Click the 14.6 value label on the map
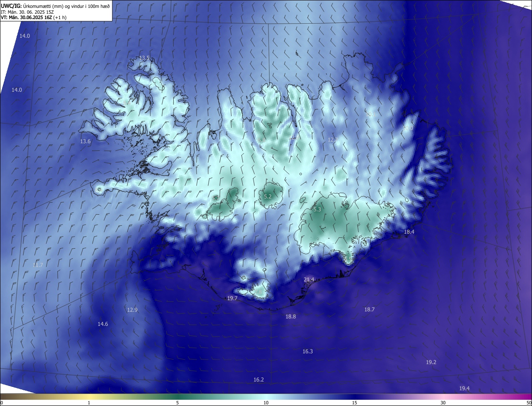Image resolution: width=532 pixels, height=406 pixels. point(103,324)
